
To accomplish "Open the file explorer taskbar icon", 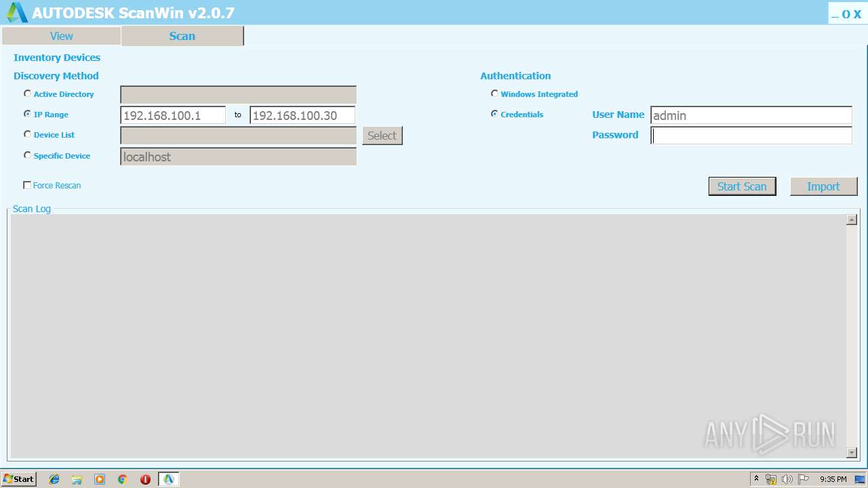I will tap(77, 479).
